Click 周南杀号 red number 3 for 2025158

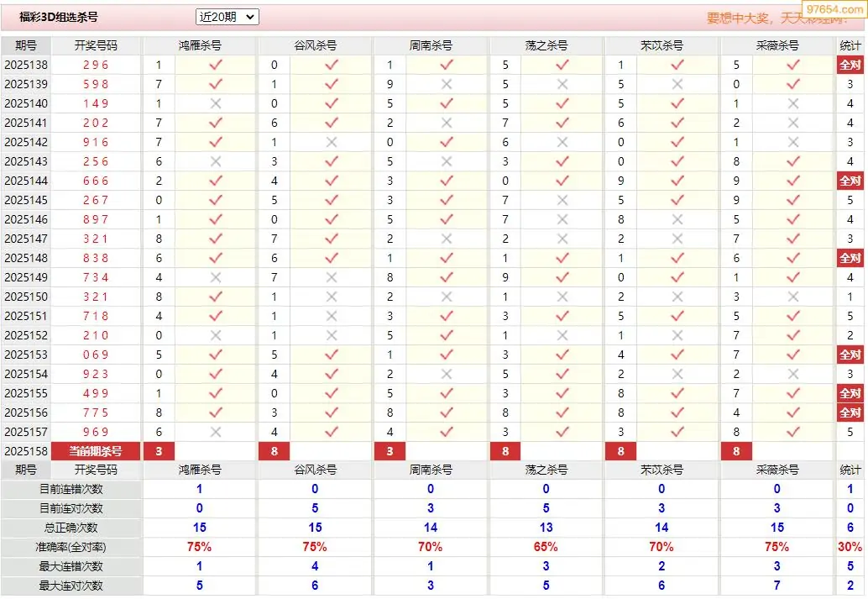click(x=390, y=451)
